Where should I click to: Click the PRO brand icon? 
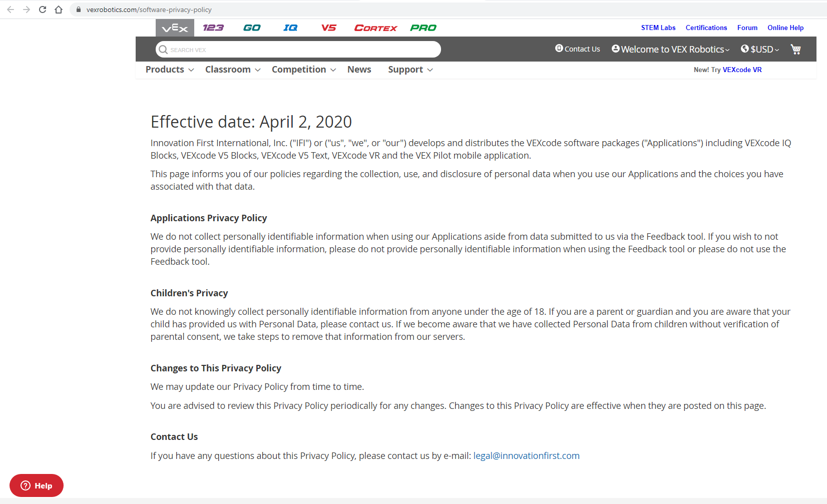pyautogui.click(x=423, y=28)
